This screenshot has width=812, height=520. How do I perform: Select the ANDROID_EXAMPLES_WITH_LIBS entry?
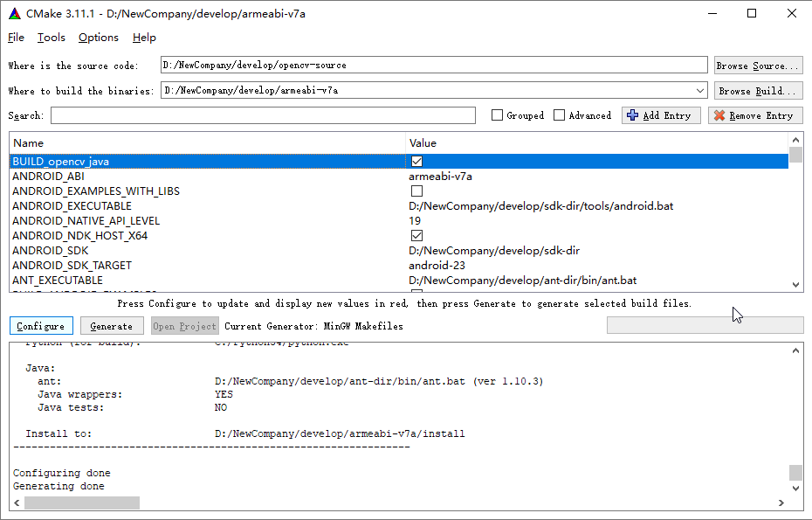pyautogui.click(x=96, y=191)
